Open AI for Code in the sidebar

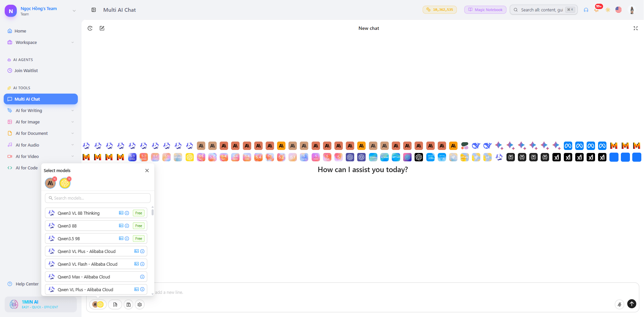click(26, 168)
